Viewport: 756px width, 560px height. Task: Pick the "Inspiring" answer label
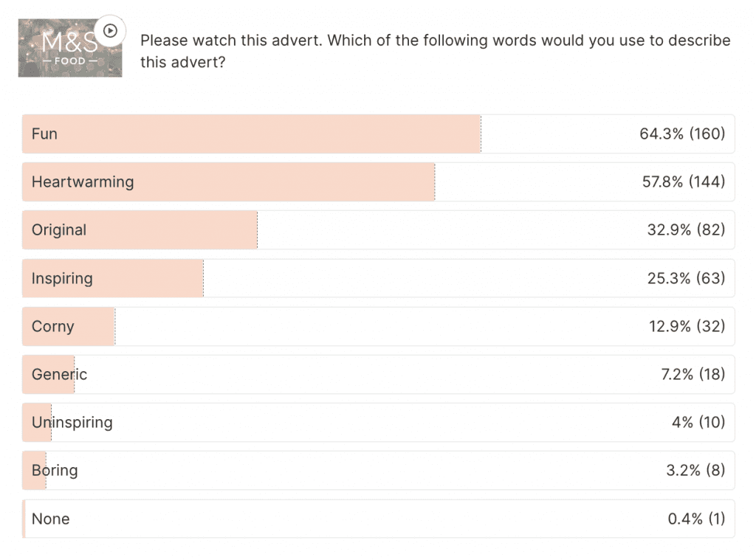pyautogui.click(x=62, y=278)
